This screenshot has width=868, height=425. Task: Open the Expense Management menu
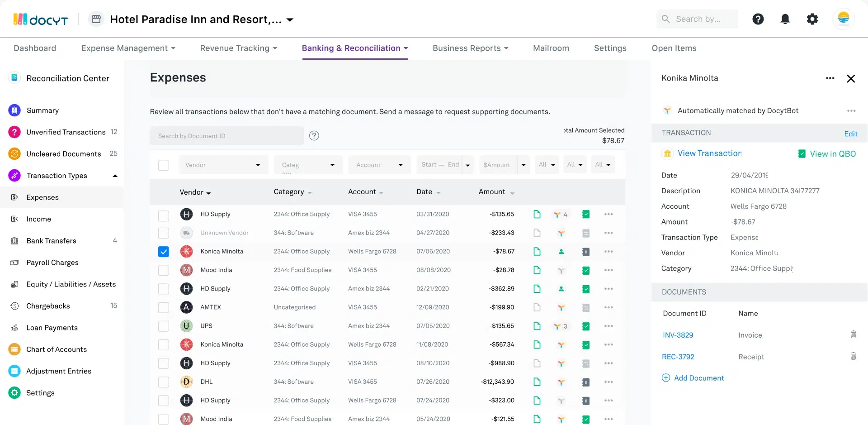pyautogui.click(x=128, y=48)
